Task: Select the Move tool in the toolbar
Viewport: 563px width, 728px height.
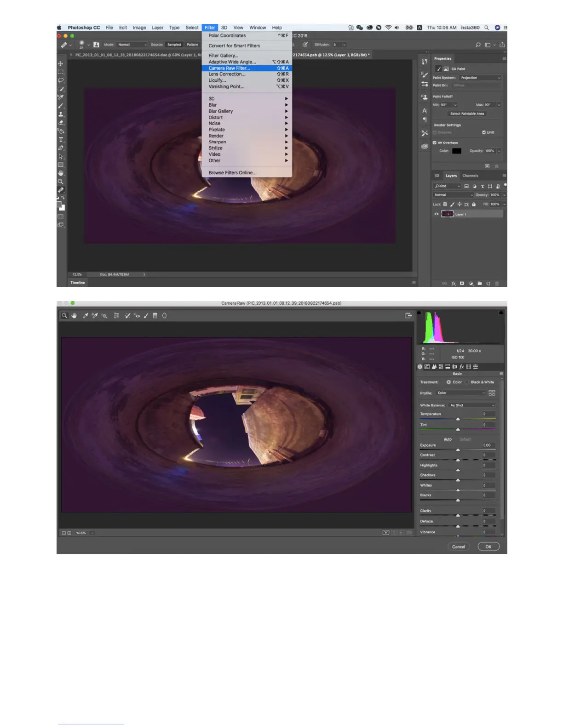Action: (60, 63)
